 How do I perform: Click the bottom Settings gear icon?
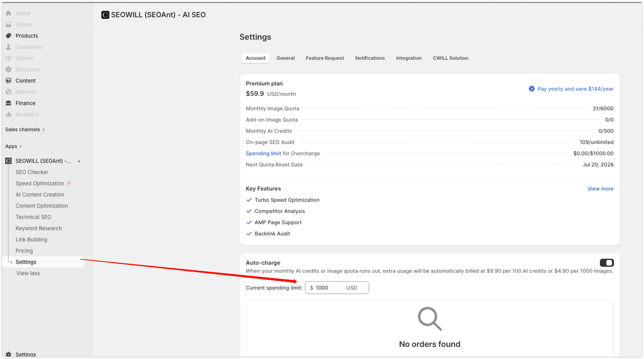[8, 355]
